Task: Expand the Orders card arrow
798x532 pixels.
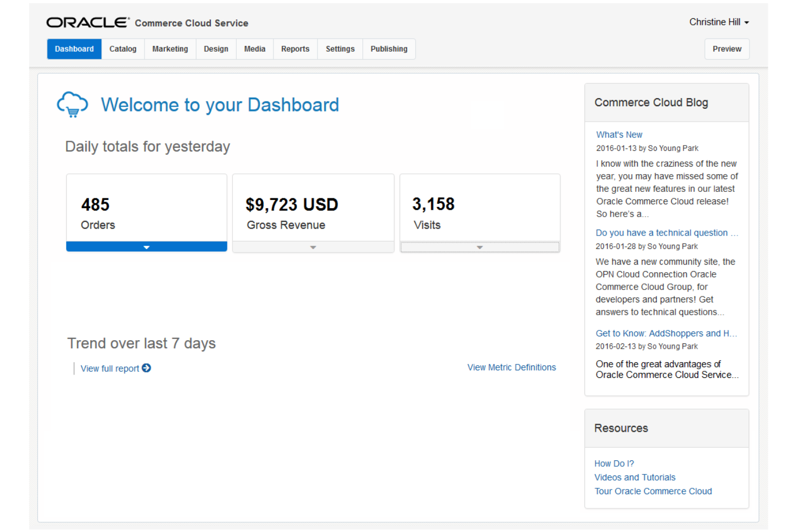Action: point(147,247)
